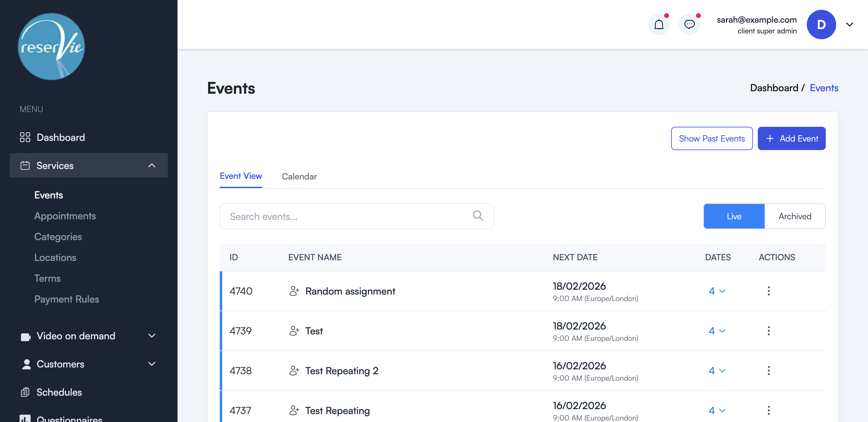Click the reserVie logo in the sidebar
Viewport: 868px width, 422px height.
tap(51, 47)
